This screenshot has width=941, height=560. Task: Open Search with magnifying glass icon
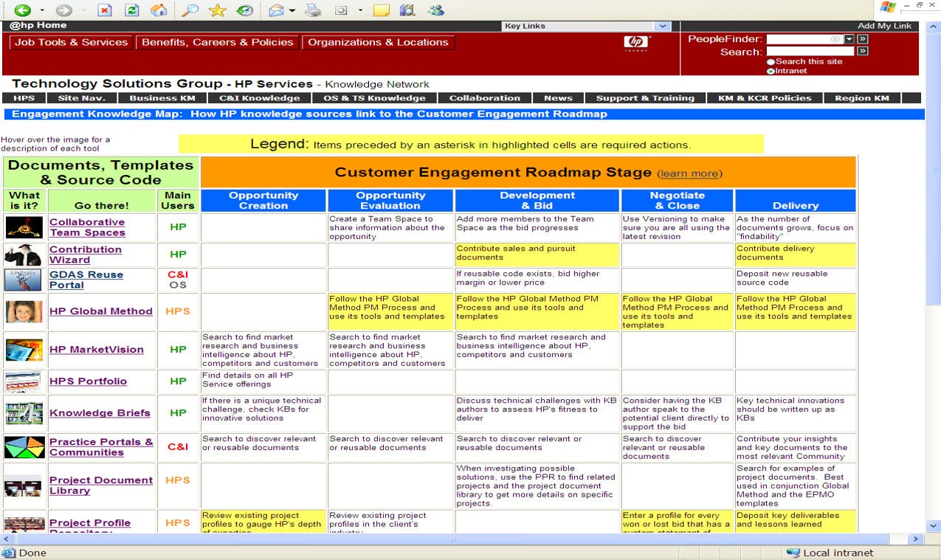tap(190, 10)
